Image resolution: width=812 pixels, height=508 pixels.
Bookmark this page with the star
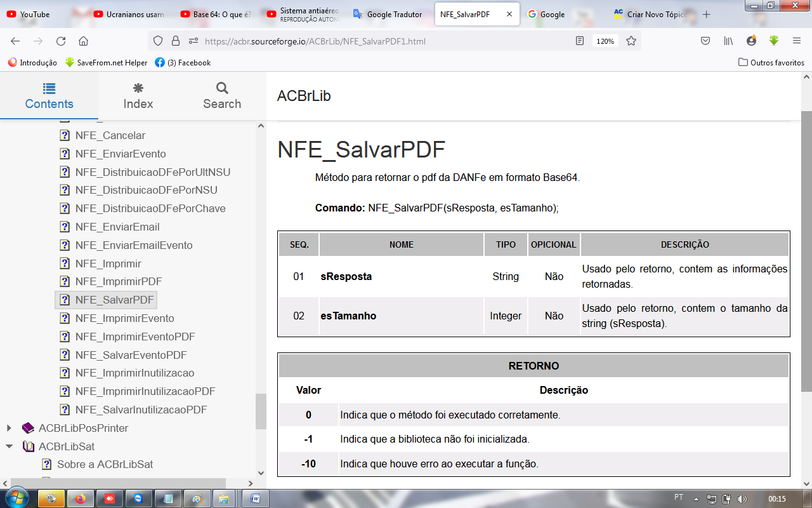coord(631,41)
